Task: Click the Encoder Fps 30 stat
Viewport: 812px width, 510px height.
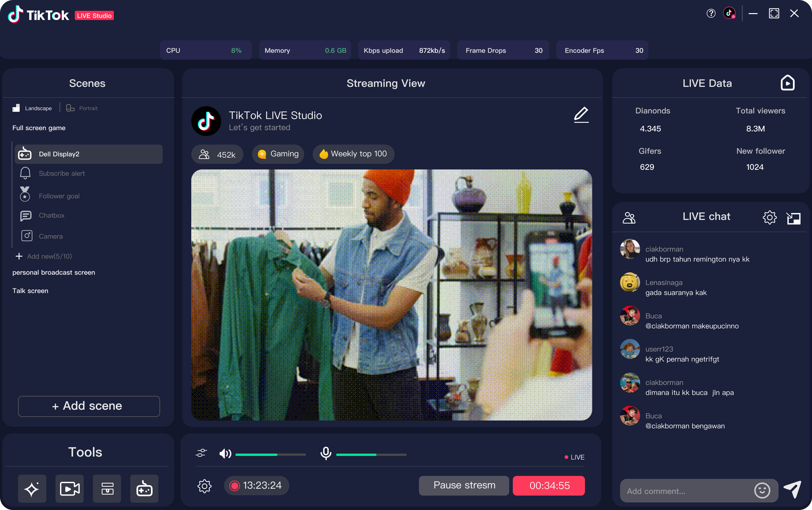Action: [x=602, y=50]
